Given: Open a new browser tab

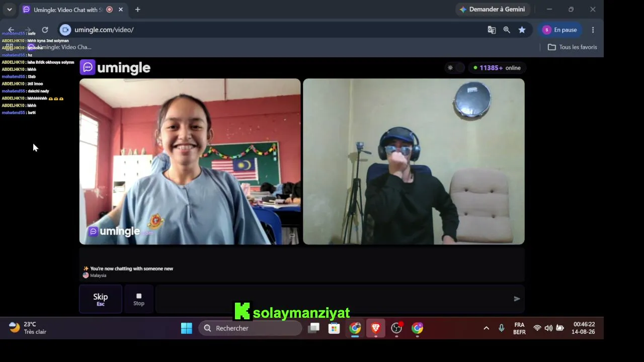Looking at the screenshot, I should point(137,10).
